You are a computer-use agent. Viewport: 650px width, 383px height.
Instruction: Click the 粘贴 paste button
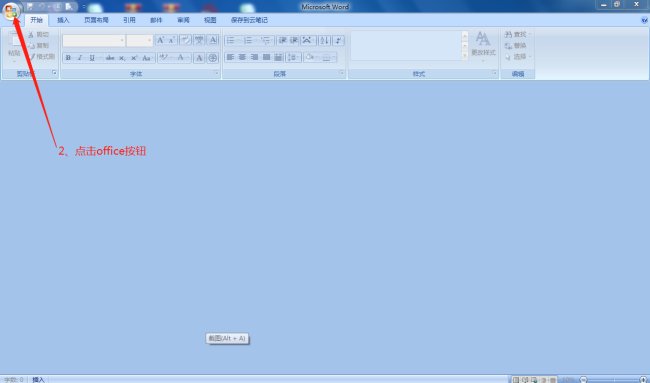pyautogui.click(x=14, y=46)
